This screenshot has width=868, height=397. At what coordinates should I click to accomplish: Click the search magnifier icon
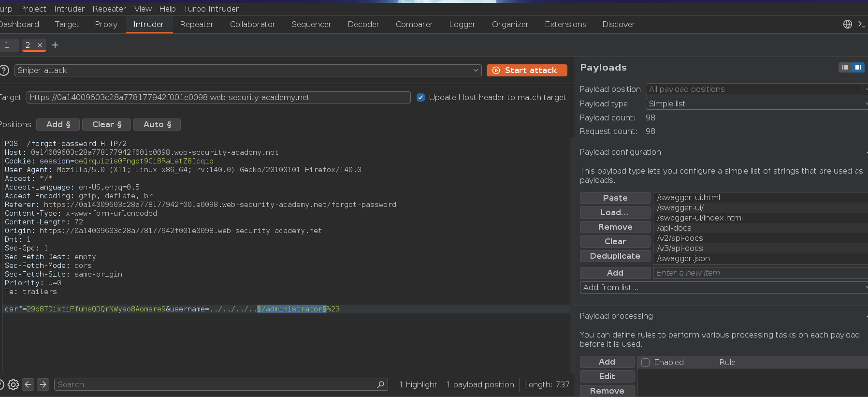pyautogui.click(x=381, y=384)
